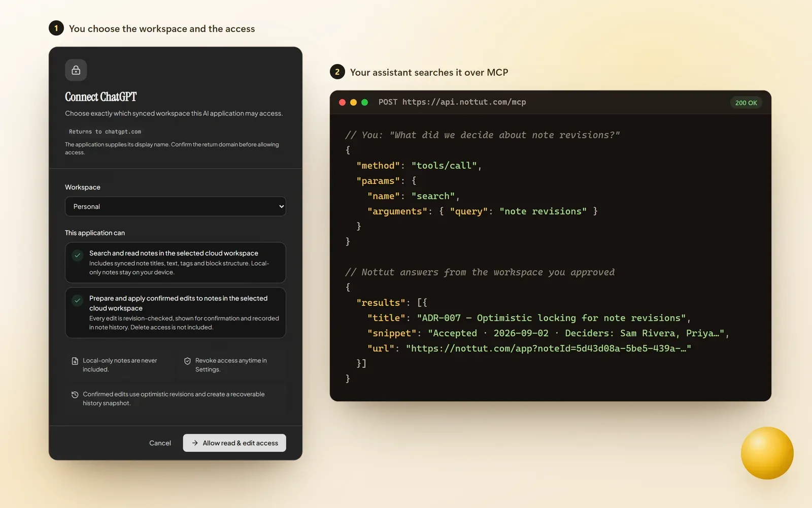Open the Workspace dropdown showing Personal
The height and width of the screenshot is (508, 812).
click(176, 206)
